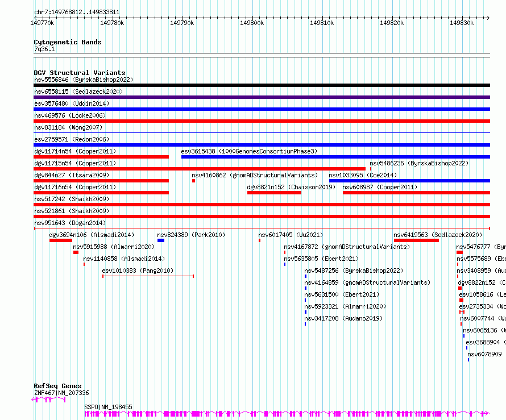Image resolution: width=506 pixels, height=420 pixels.
Task: Open nsv517242 (Shaikh2009) variant label
Action: (72, 199)
